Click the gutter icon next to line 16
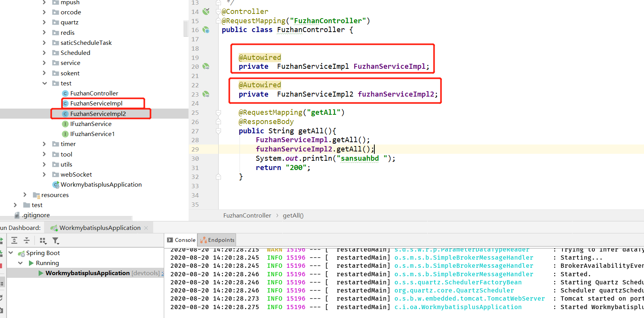The height and width of the screenshot is (318, 644). pyautogui.click(x=206, y=30)
